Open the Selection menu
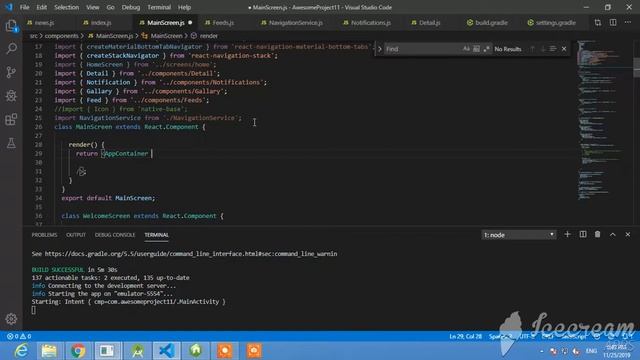 click(66, 7)
